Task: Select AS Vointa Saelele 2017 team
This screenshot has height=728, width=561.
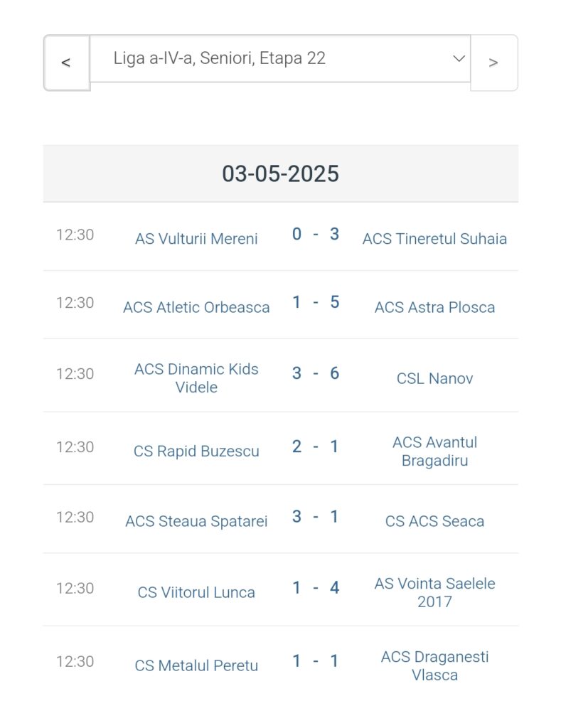Action: click(x=434, y=592)
